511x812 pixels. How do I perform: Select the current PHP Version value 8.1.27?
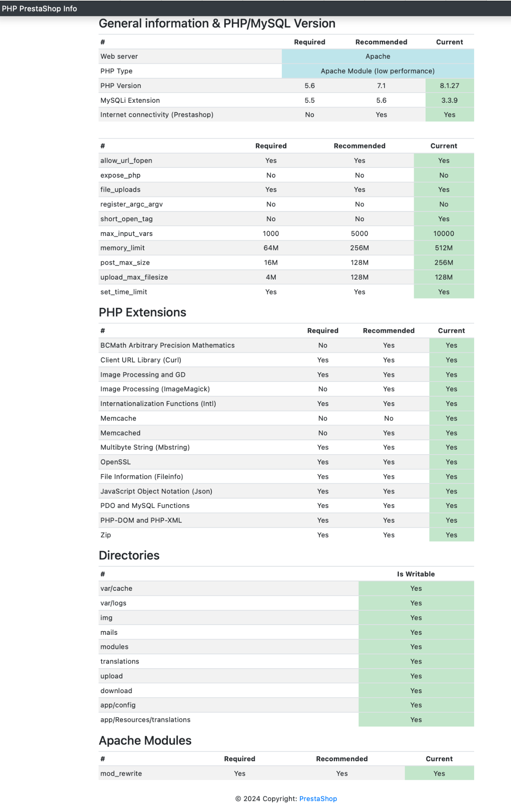[x=450, y=85]
